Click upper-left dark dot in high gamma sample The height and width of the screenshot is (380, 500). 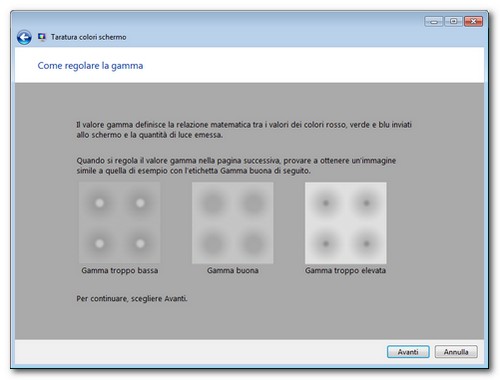tap(326, 203)
